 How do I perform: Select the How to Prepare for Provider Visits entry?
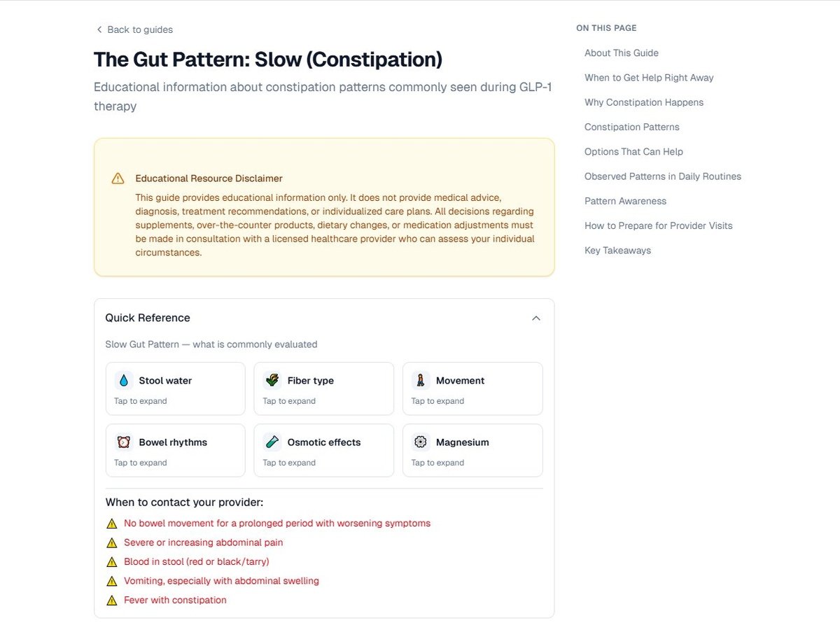(x=658, y=225)
